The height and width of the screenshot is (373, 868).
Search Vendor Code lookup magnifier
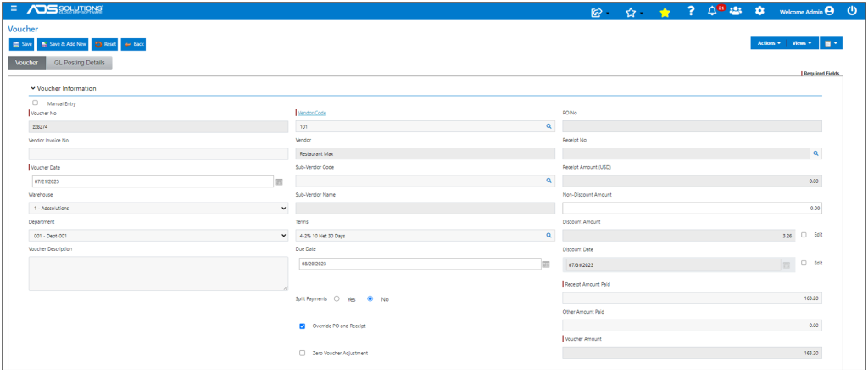tap(548, 126)
